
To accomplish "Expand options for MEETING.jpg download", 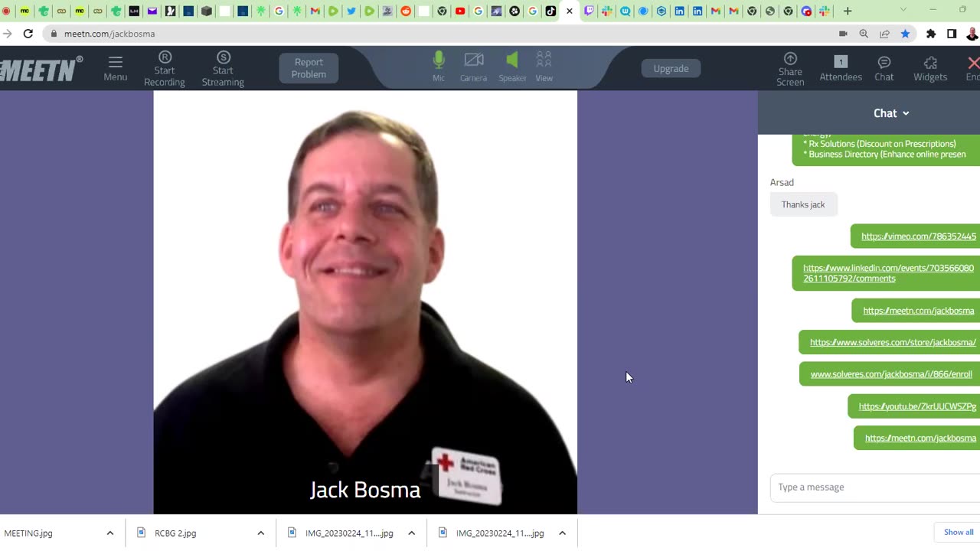I will [109, 533].
